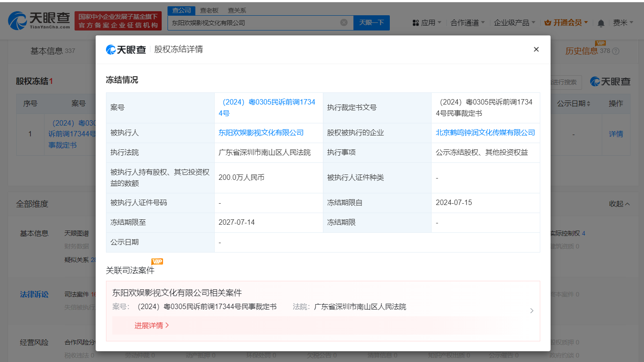Clear the search box with the × icon

(344, 22)
